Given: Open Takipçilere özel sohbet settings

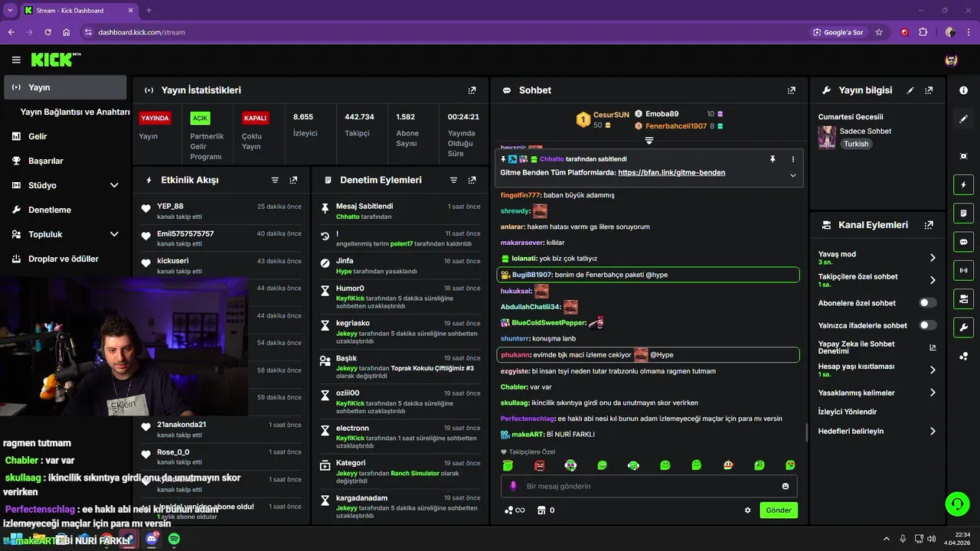Looking at the screenshot, I should (877, 280).
